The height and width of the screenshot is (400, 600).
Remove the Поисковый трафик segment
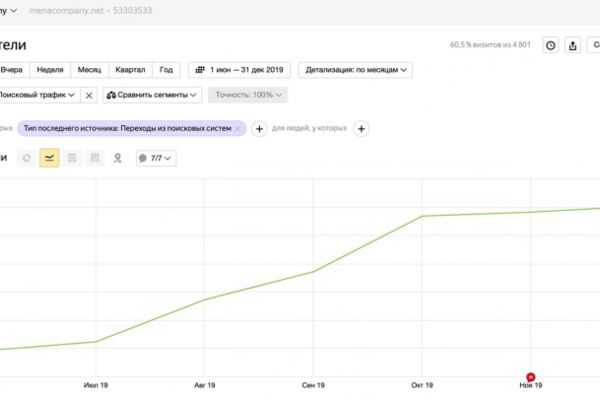click(89, 95)
